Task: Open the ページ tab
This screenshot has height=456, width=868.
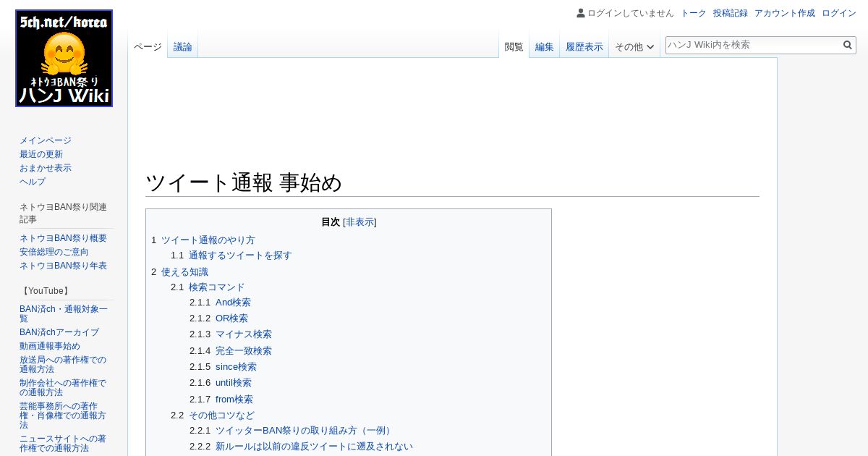Action: (x=148, y=47)
